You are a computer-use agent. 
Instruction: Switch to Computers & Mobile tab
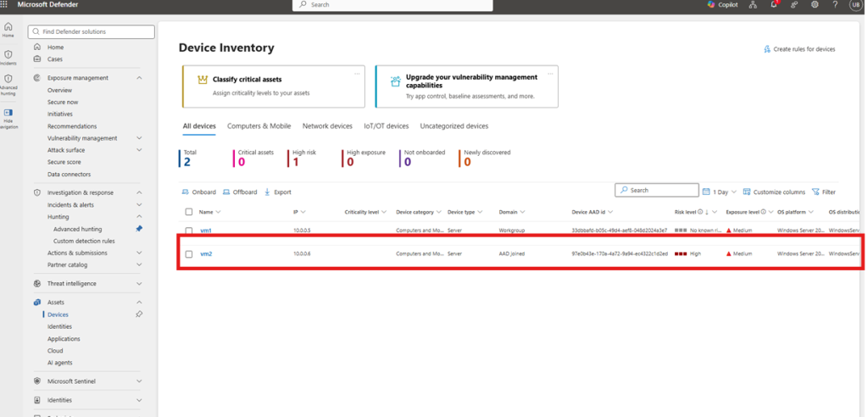(x=259, y=125)
